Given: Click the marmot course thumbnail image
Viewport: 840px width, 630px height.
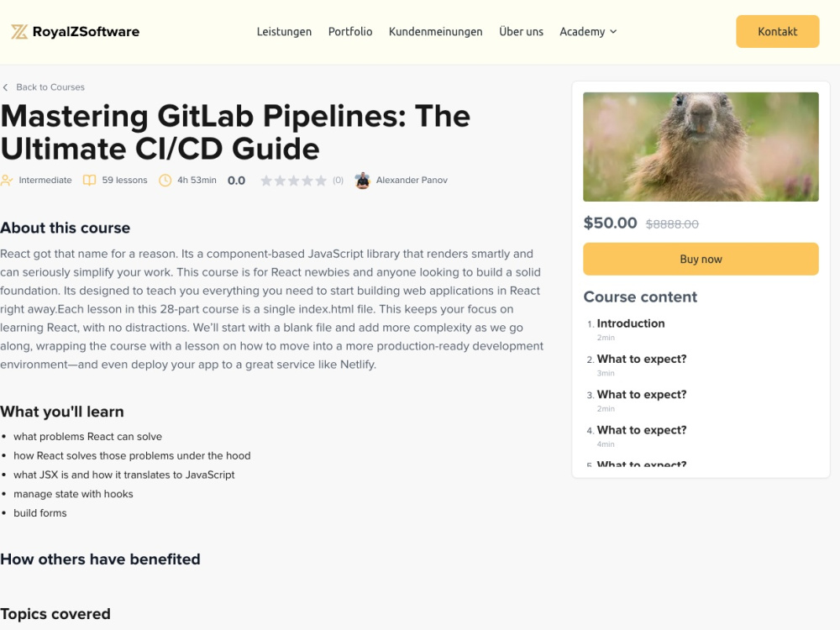Looking at the screenshot, I should click(701, 147).
